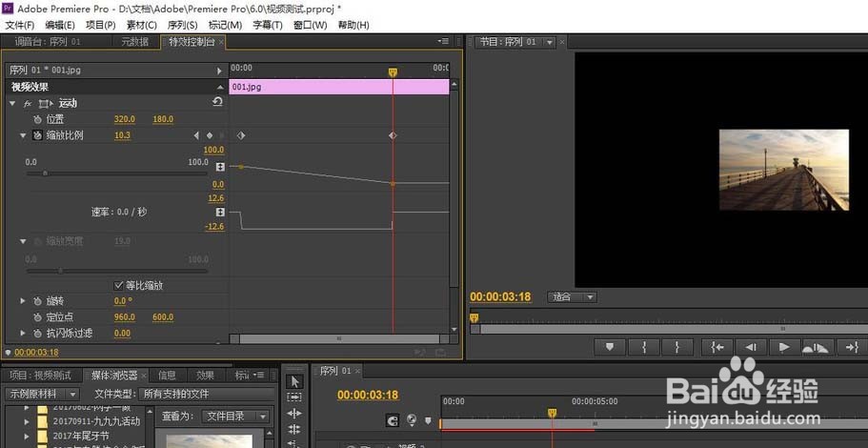Viewport: 868px width, 448px height.
Task: Select the Selection arrow tool
Action: click(294, 381)
